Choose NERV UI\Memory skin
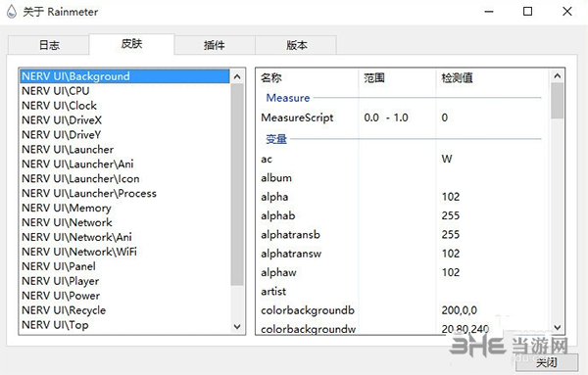Viewport: 588px width, 375px height. point(124,208)
